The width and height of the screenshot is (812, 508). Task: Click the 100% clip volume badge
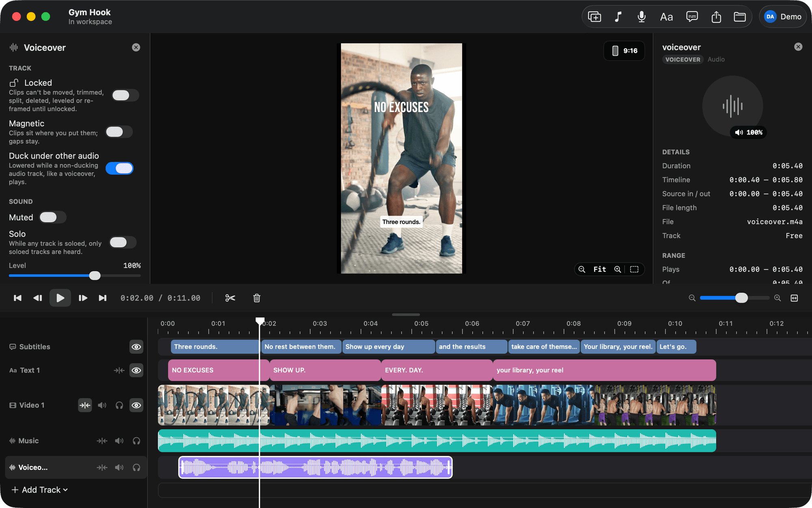point(749,132)
